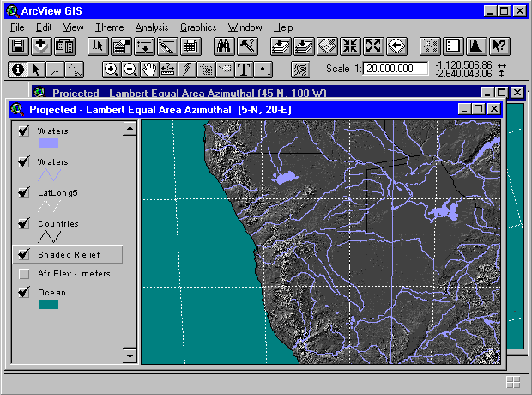Click Zoom to Active Themes button
532x395 pixels.
pyautogui.click(x=304, y=46)
